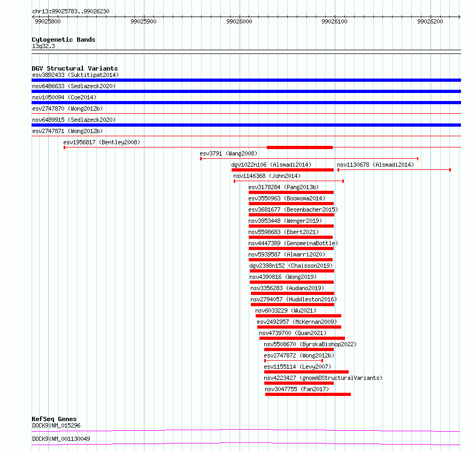Click dgv1022n106 (Alsmadi2014) label
Viewport: 476px width, 451px height.
point(271,165)
